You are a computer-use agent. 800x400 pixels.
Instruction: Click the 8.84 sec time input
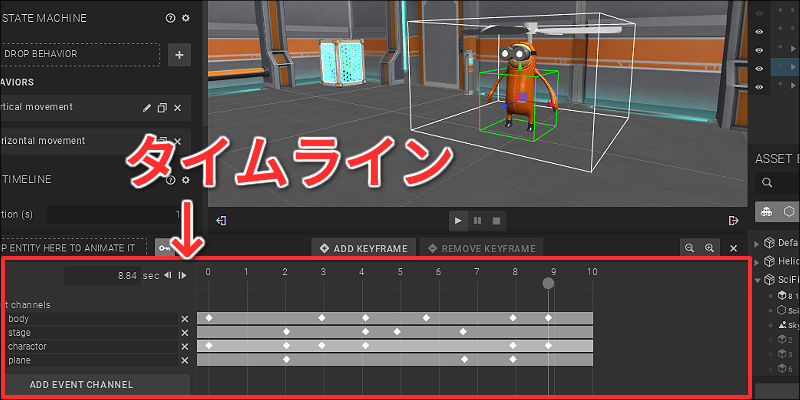(x=102, y=276)
